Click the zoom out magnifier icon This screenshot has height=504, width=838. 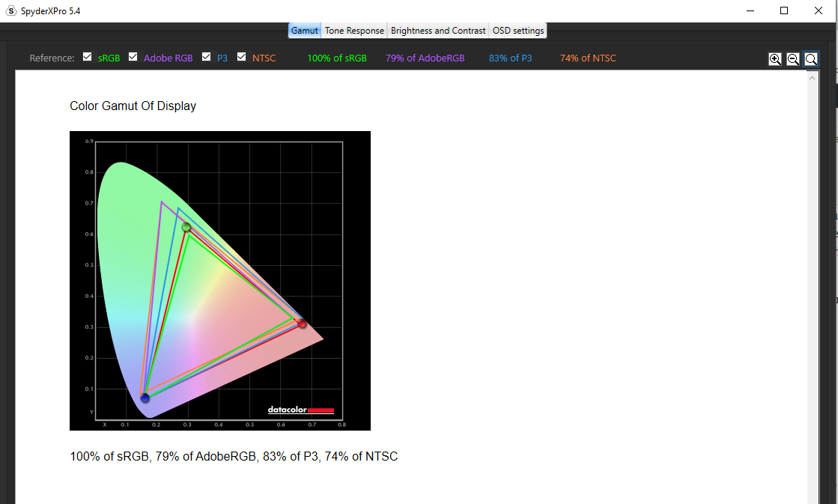click(x=793, y=59)
